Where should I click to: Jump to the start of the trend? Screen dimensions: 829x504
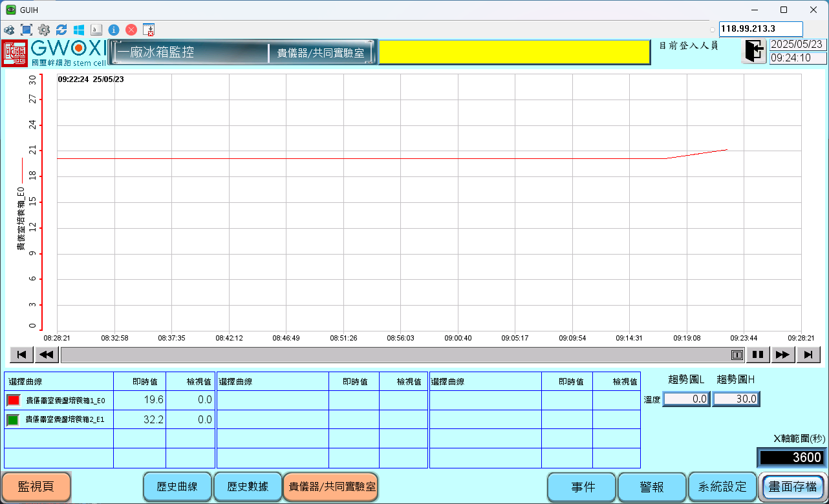21,355
